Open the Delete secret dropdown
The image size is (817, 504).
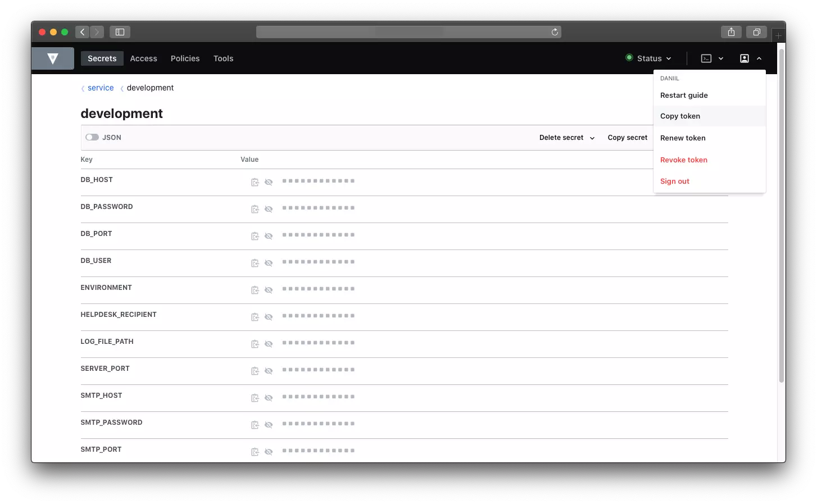tap(567, 138)
